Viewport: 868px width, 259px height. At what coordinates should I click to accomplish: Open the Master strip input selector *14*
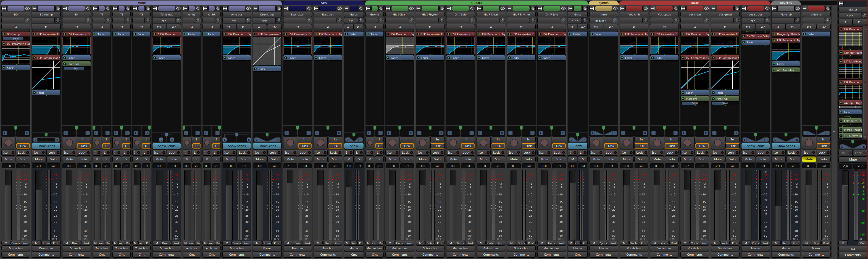tap(850, 15)
